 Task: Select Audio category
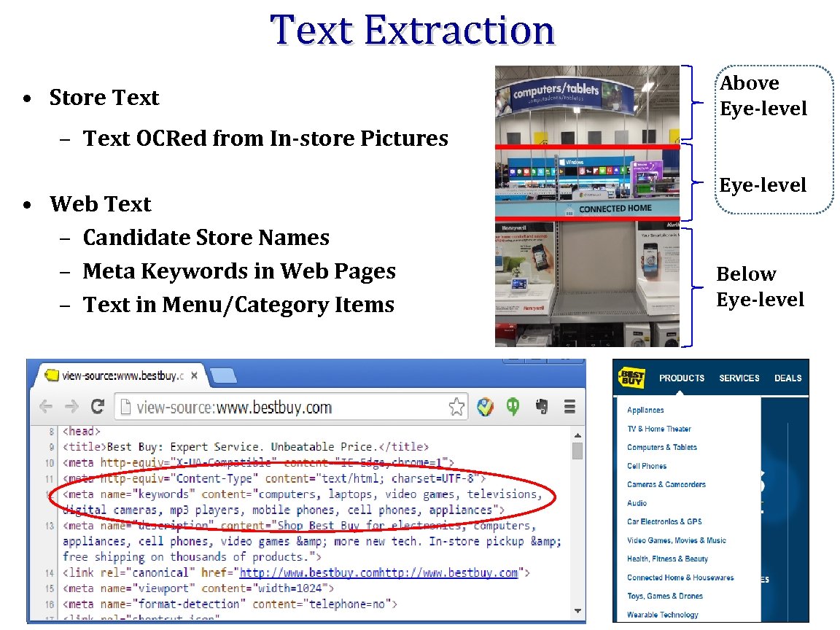[x=637, y=503]
